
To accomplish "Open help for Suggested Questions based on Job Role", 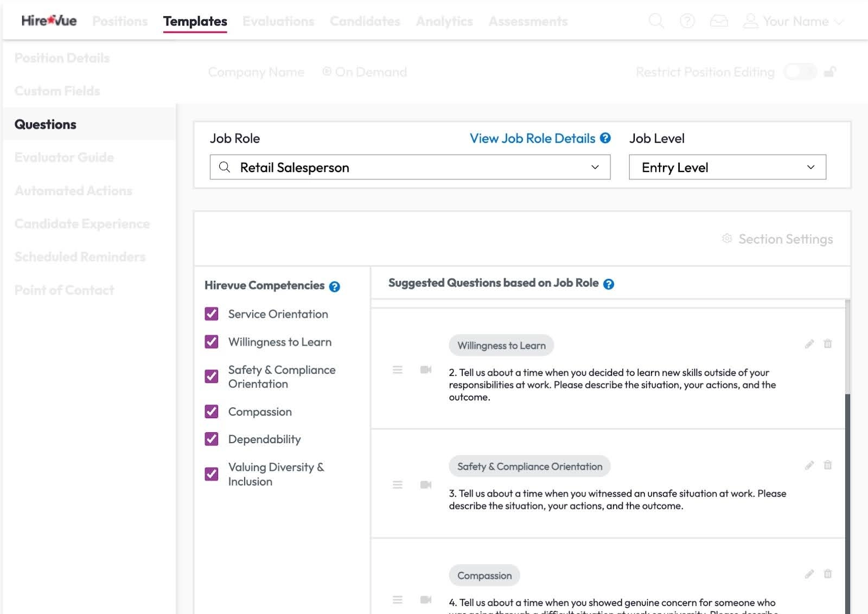I will [609, 284].
